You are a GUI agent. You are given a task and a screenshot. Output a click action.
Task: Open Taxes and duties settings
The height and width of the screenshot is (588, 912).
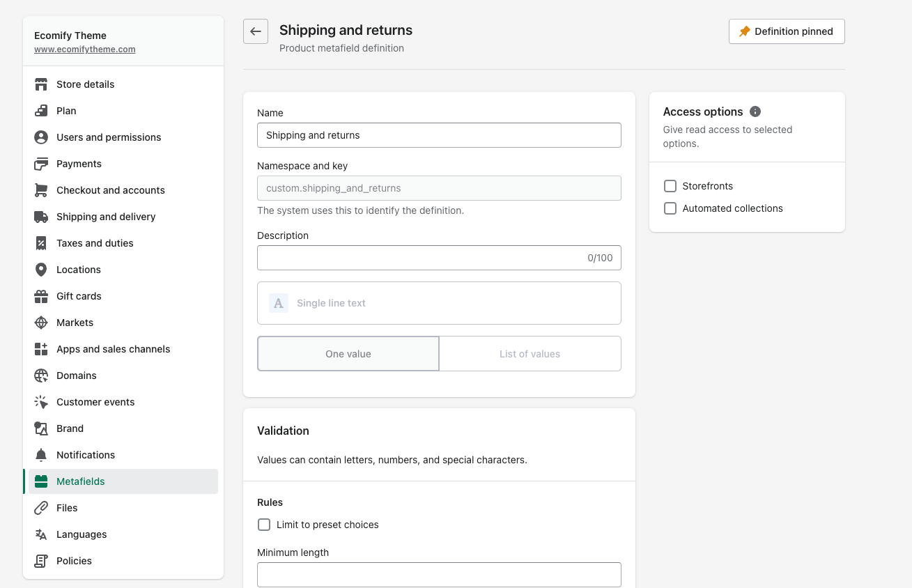pos(123,243)
